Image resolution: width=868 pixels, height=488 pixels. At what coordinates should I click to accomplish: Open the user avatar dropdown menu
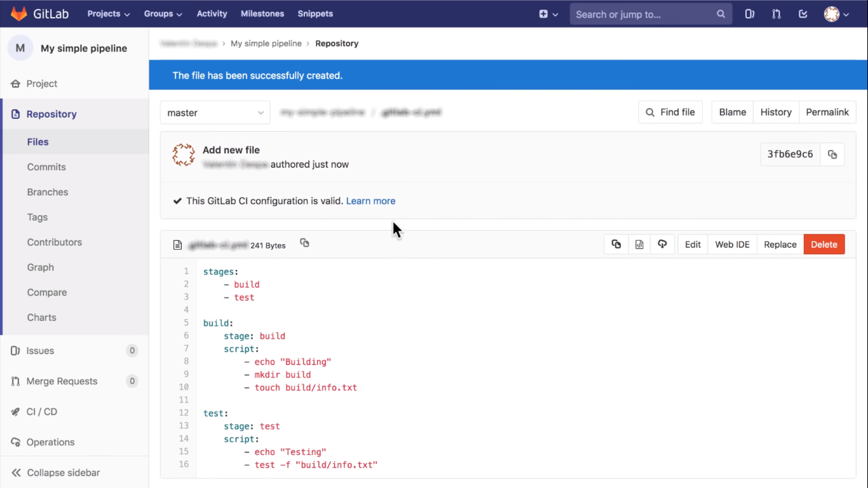[x=834, y=13]
